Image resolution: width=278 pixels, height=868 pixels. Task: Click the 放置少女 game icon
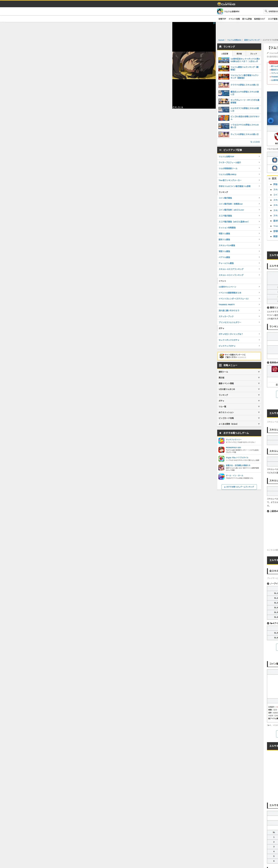click(x=221, y=468)
